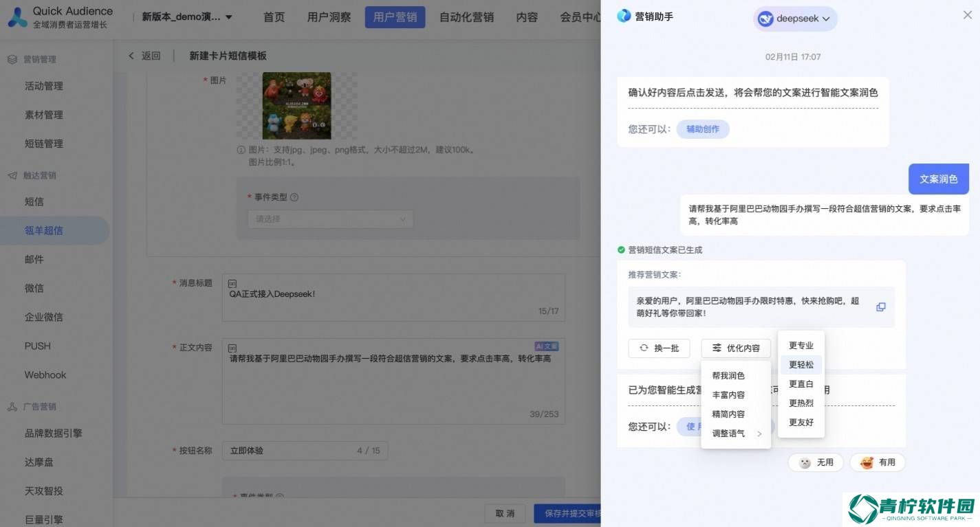Viewport: 980px width, 527px height.
Task: Open 素材管理 in the sidebar
Action: tap(44, 115)
